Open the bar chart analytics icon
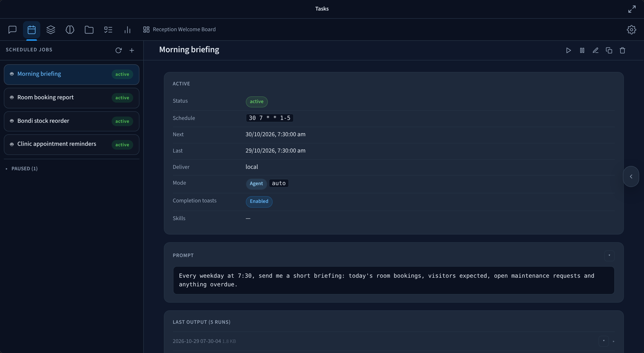 click(x=127, y=29)
